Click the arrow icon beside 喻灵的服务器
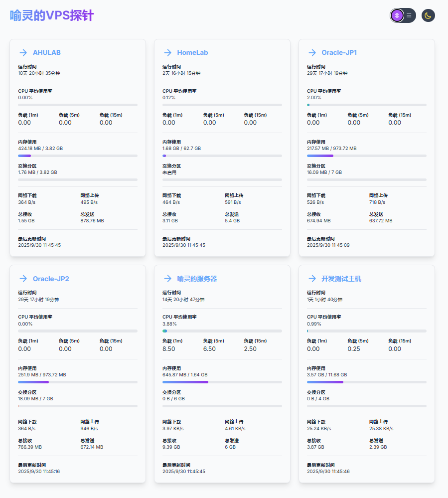This screenshot has height=498, width=448. [x=167, y=279]
